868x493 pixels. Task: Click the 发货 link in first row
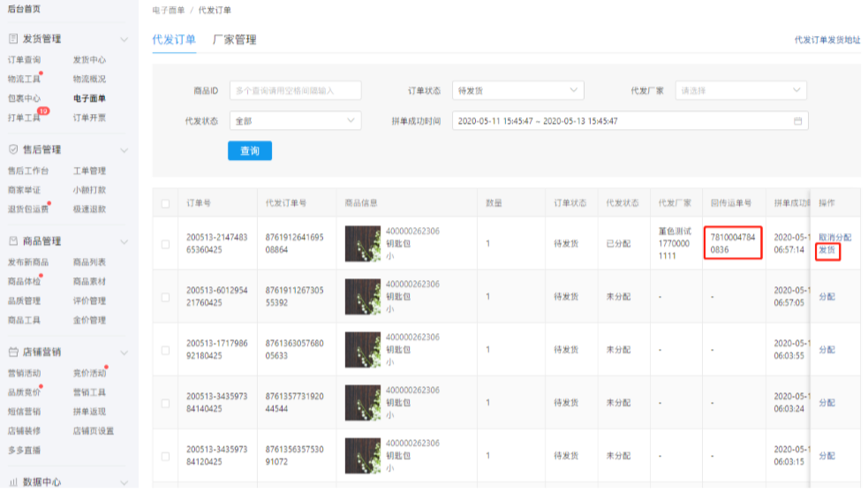tap(826, 251)
